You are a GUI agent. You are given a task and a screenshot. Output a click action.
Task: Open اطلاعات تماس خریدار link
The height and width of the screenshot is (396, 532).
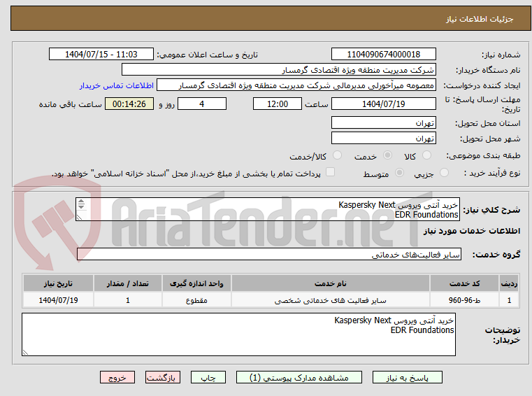tap(116, 85)
